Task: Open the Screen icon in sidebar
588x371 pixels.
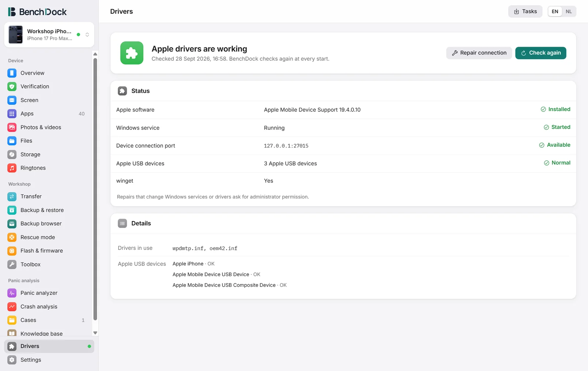Action: pyautogui.click(x=12, y=100)
